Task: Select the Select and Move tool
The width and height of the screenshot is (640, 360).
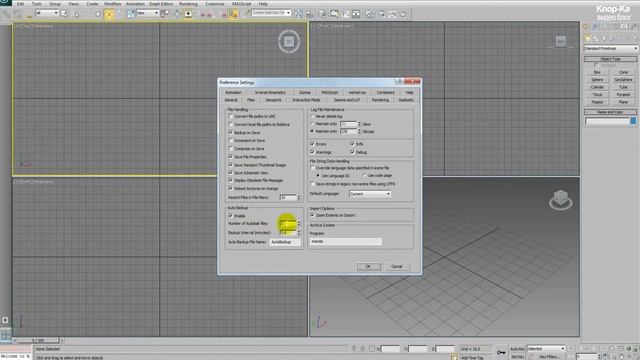Action: click(x=109, y=14)
